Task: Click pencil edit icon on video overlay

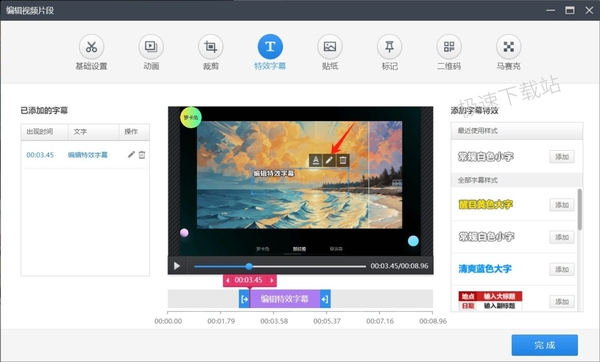Action: 329,160
